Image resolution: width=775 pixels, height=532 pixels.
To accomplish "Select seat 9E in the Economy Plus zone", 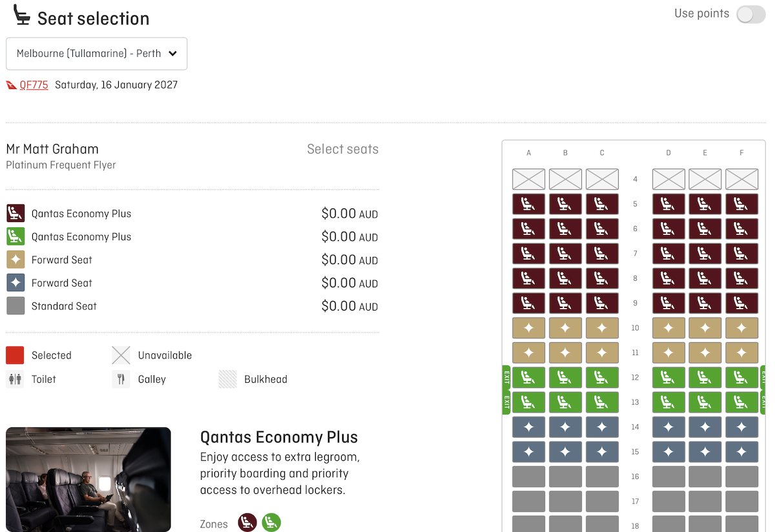I will (705, 302).
